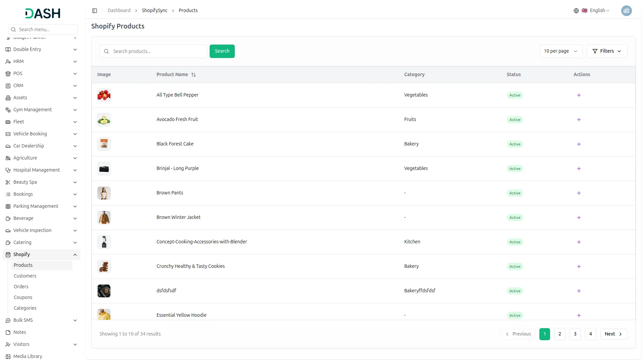Open the 10 per page dropdown
The image size is (644, 362).
click(561, 51)
